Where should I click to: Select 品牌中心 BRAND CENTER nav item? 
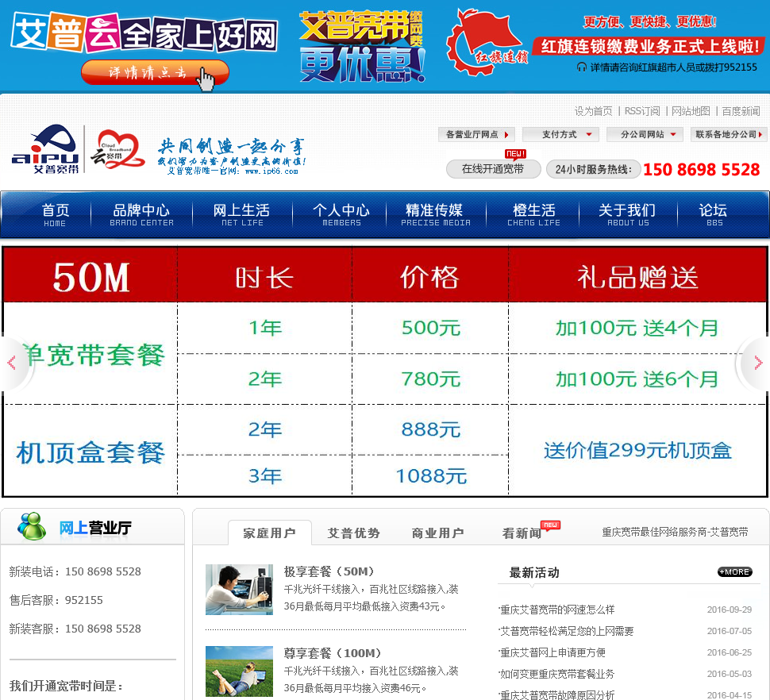tap(141, 215)
